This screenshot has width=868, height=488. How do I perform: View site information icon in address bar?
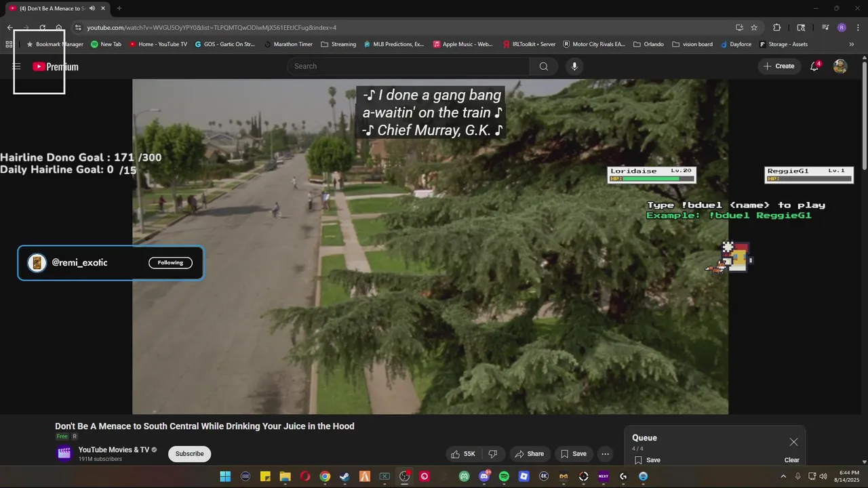(x=78, y=28)
